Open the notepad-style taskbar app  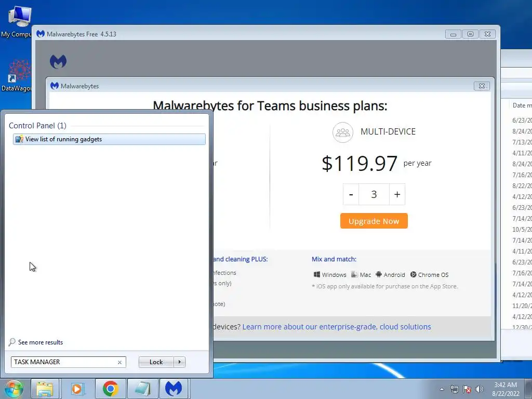click(x=142, y=389)
